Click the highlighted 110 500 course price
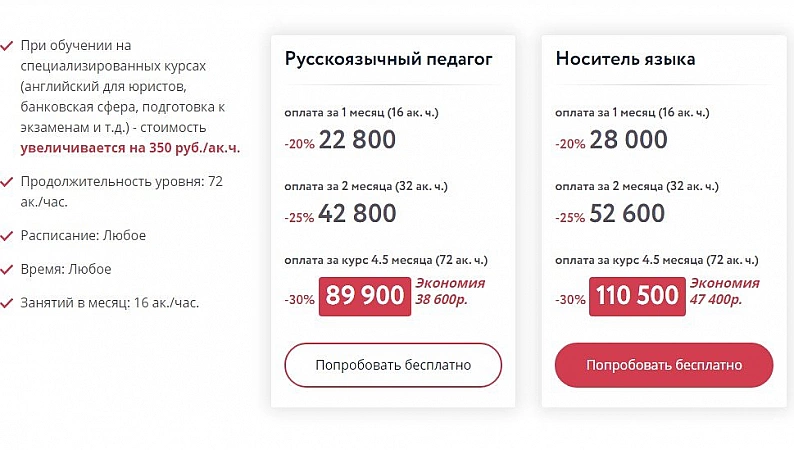The width and height of the screenshot is (794, 450). click(x=637, y=296)
